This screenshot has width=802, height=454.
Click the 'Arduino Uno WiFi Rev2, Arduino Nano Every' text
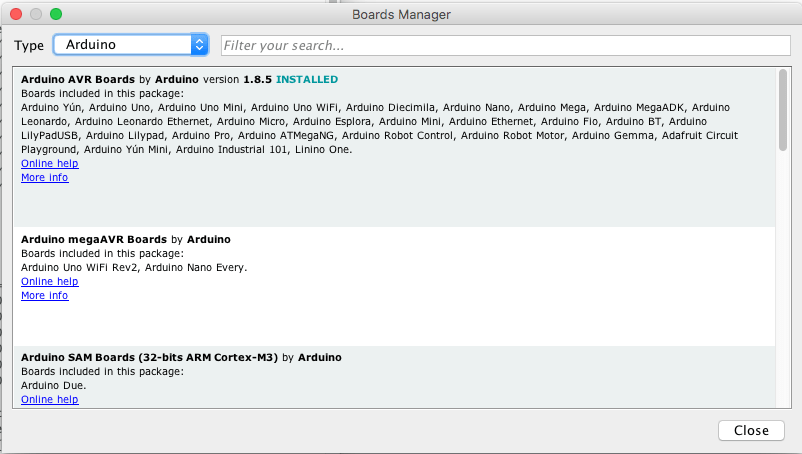pos(134,267)
